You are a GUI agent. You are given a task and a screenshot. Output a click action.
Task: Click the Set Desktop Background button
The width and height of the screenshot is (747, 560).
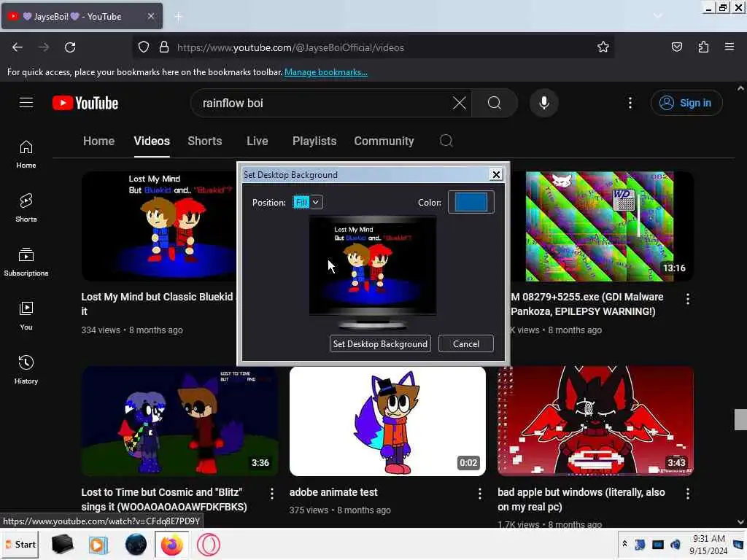pyautogui.click(x=380, y=344)
